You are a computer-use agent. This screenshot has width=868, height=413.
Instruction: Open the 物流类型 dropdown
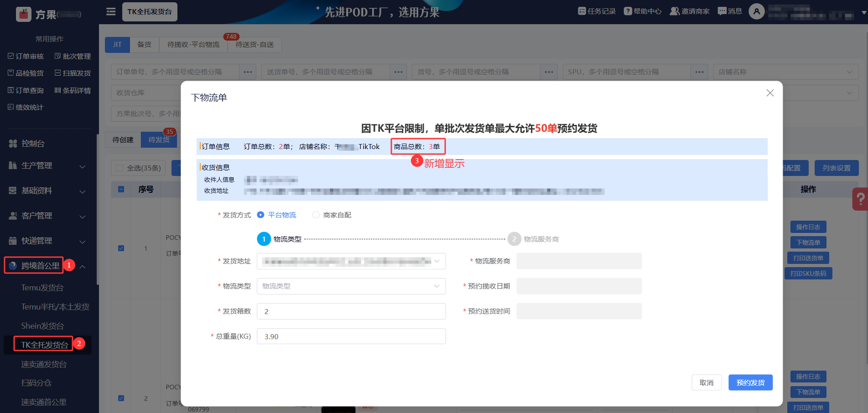351,286
